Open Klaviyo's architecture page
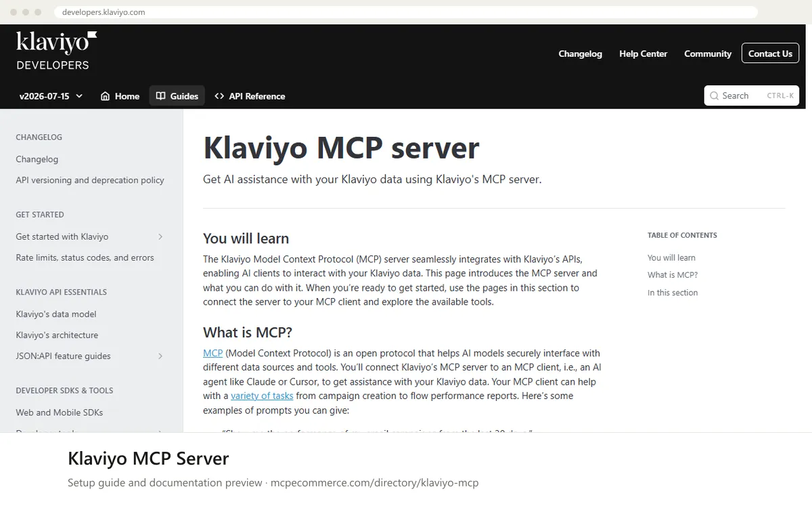 point(57,335)
